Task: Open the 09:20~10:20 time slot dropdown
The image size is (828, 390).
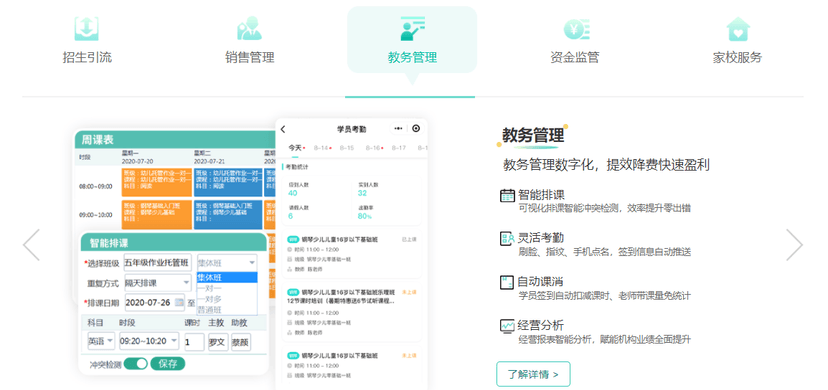Action: (x=149, y=341)
